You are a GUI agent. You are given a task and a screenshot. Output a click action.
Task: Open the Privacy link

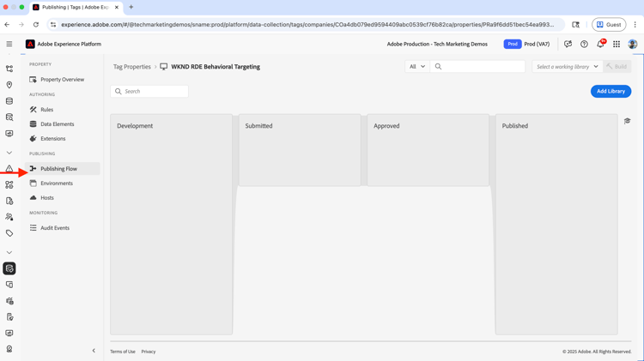149,352
